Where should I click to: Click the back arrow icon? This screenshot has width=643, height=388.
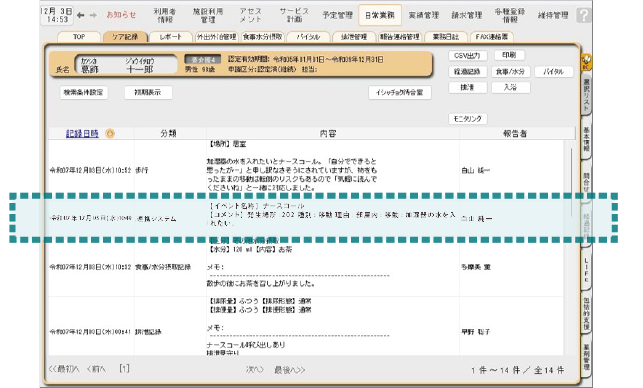[81, 15]
